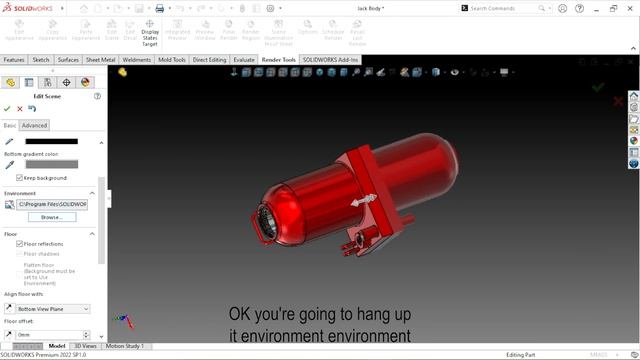The width and height of the screenshot is (640, 360).
Task: Click the Display States Target tool
Action: tap(150, 33)
